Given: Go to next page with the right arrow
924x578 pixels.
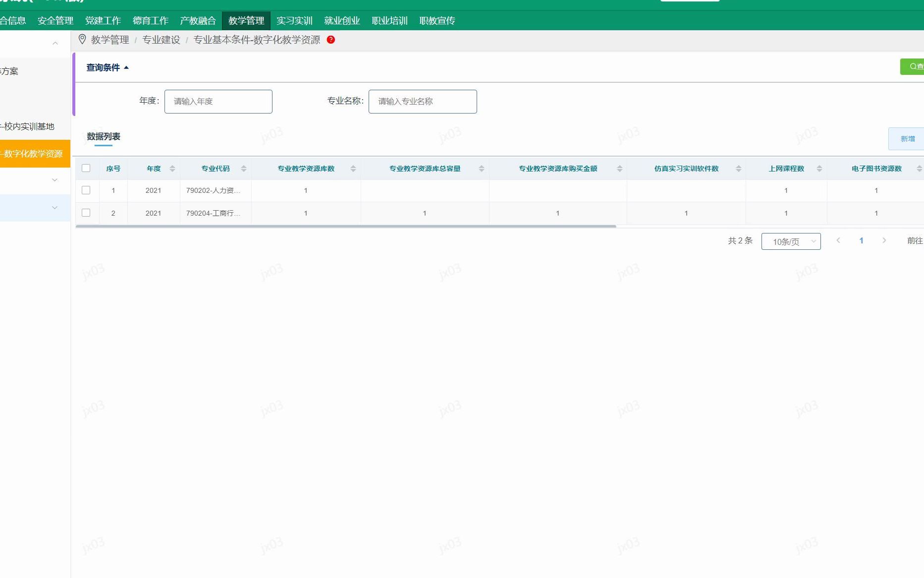Looking at the screenshot, I should pyautogui.click(x=884, y=241).
